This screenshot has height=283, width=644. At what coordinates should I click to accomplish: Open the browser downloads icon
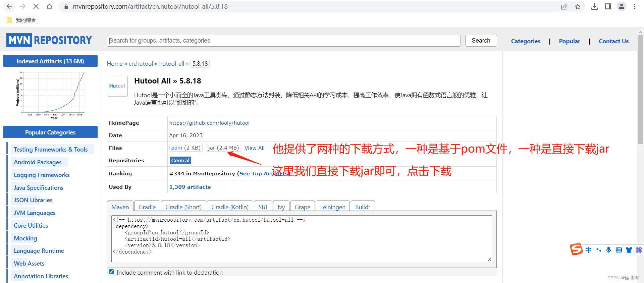tap(594, 6)
